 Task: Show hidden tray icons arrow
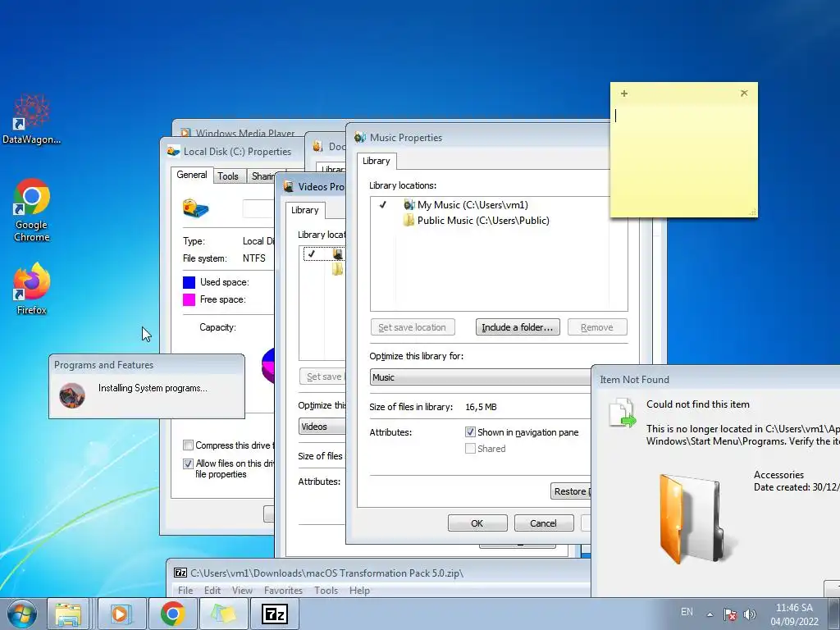pos(710,614)
